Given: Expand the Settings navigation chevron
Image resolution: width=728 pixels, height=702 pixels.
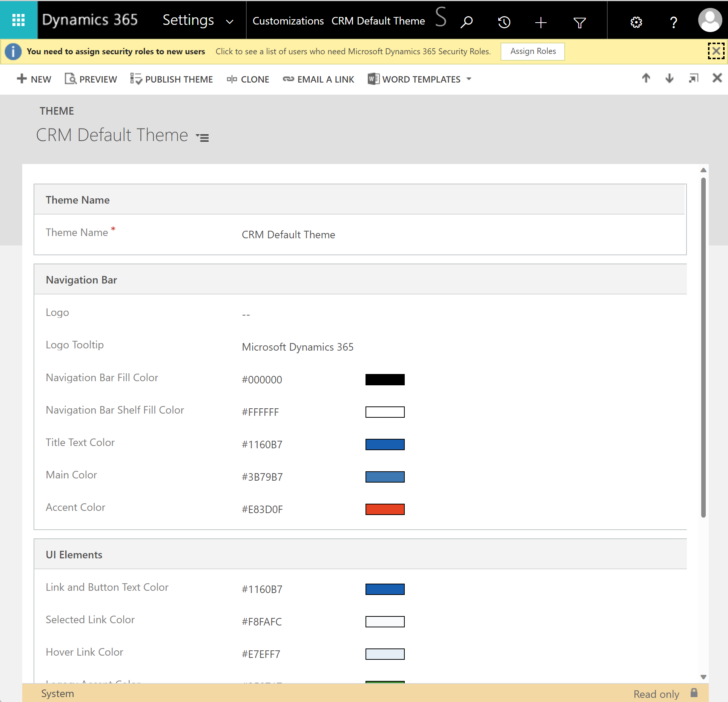Looking at the screenshot, I should (x=229, y=22).
